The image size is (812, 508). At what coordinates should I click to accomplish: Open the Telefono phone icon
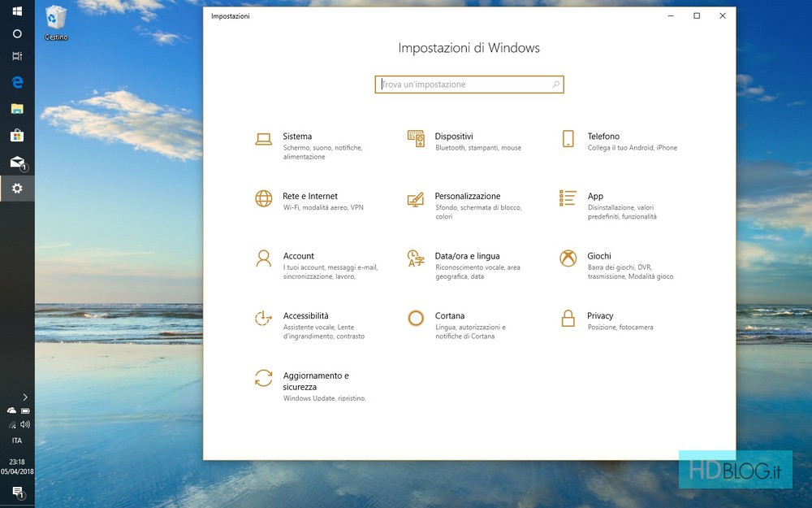568,139
